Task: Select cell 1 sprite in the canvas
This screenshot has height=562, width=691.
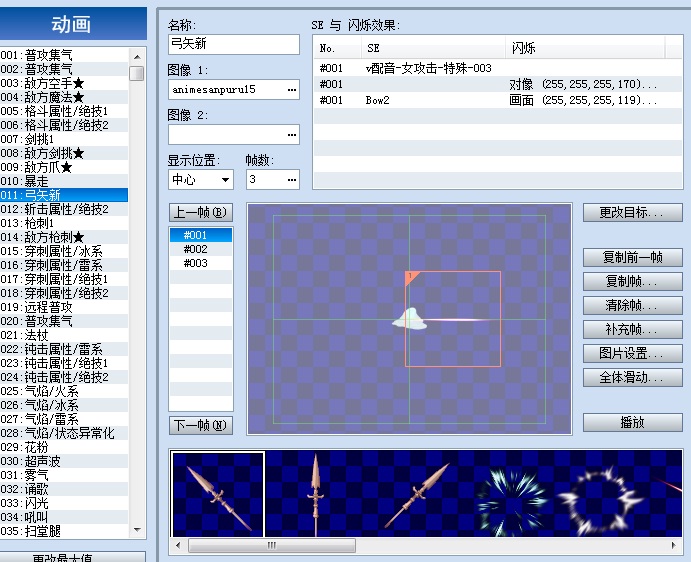Action: (453, 319)
